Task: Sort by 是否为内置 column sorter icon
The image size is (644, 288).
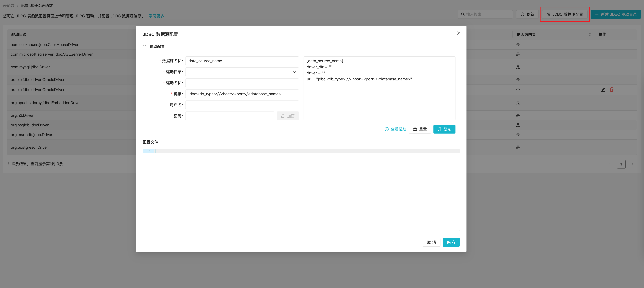Action: pyautogui.click(x=590, y=35)
